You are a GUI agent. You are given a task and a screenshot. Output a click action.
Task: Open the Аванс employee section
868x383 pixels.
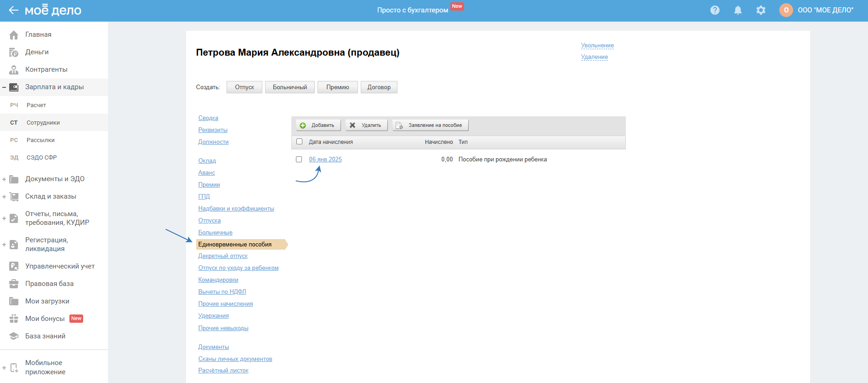(207, 173)
